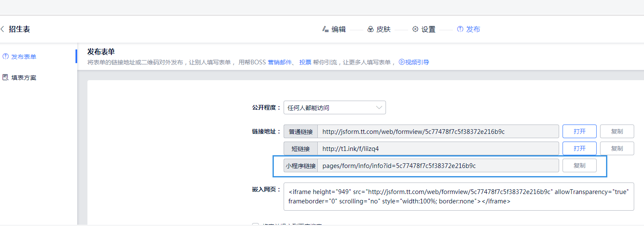Image resolution: width=644 pixels, height=226 pixels.
Task: Click the 填表方案 sidebar icon
Action: (x=6, y=78)
